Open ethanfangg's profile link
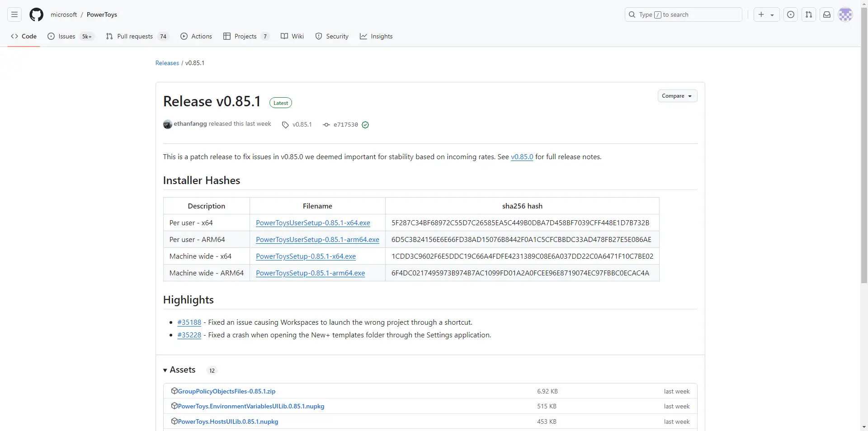This screenshot has height=431, width=868. coord(190,123)
